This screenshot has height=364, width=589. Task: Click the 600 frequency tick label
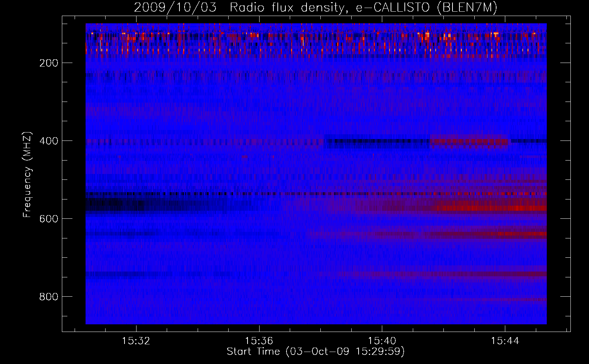click(48, 219)
